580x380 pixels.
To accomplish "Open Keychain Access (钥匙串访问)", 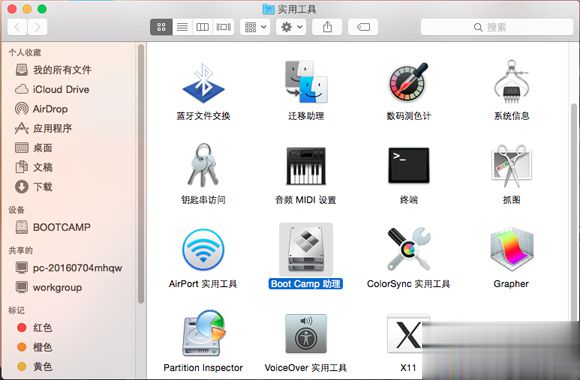I will click(x=203, y=165).
